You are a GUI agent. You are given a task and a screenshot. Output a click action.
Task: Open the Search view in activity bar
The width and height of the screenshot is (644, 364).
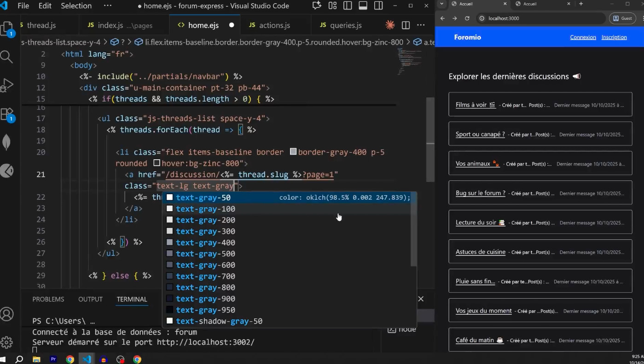tap(6, 57)
